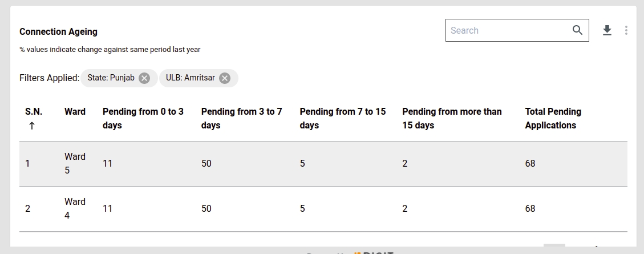The image size is (644, 254).
Task: Click the Connection Ageing title
Action: [58, 32]
